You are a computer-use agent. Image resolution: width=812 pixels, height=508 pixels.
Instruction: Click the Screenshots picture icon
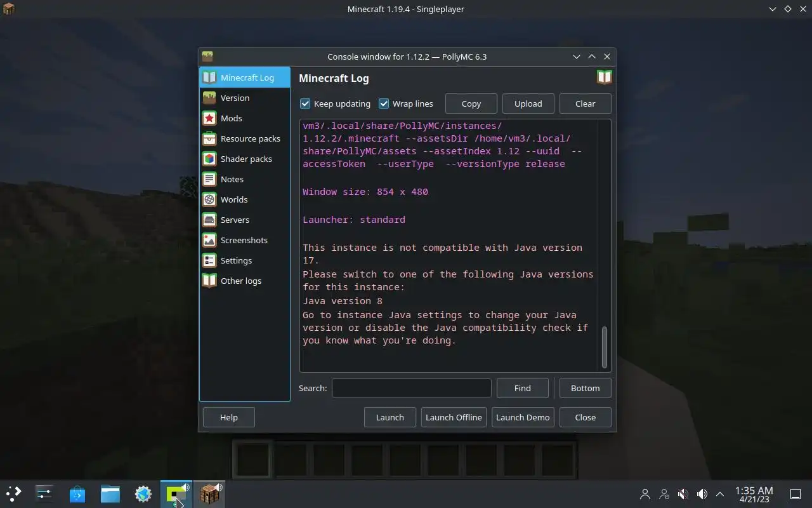[209, 240]
